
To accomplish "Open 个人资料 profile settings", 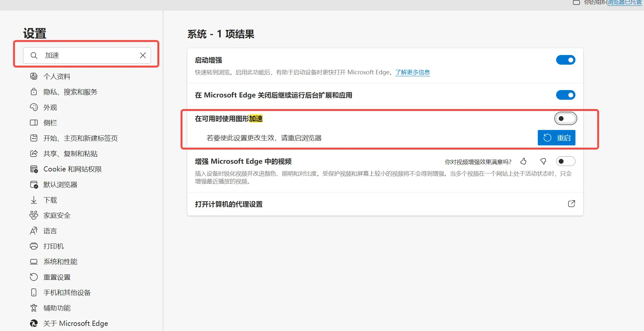I will [57, 76].
